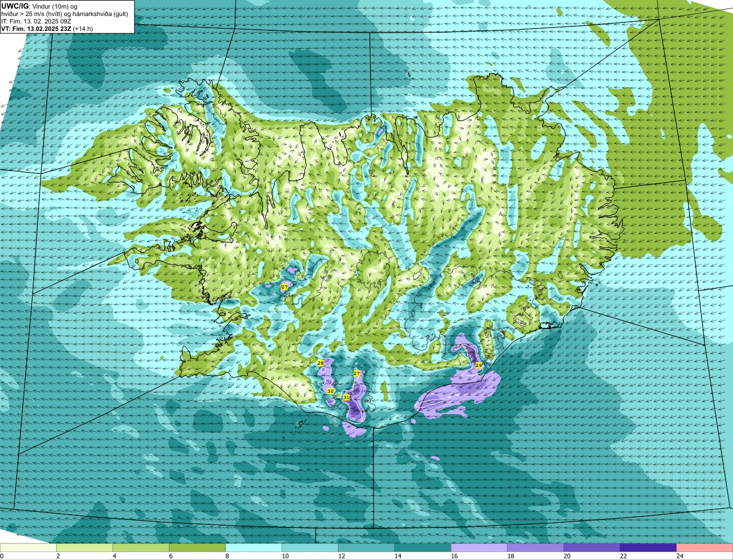Click the 14–16 m/s dark teal swatch
Viewport: 733px width, 560px height.
(x=423, y=547)
